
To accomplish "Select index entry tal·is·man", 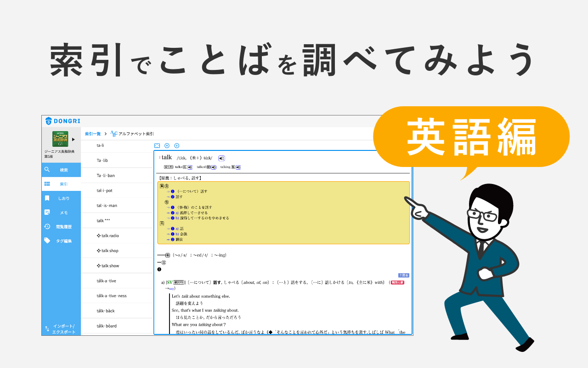I will [117, 206].
